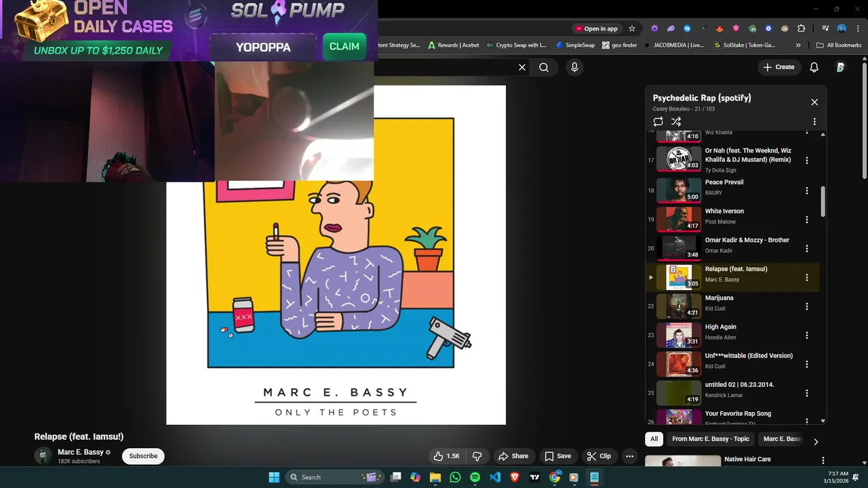Save video to playlist
Screen dimensions: 868x488
(x=557, y=456)
